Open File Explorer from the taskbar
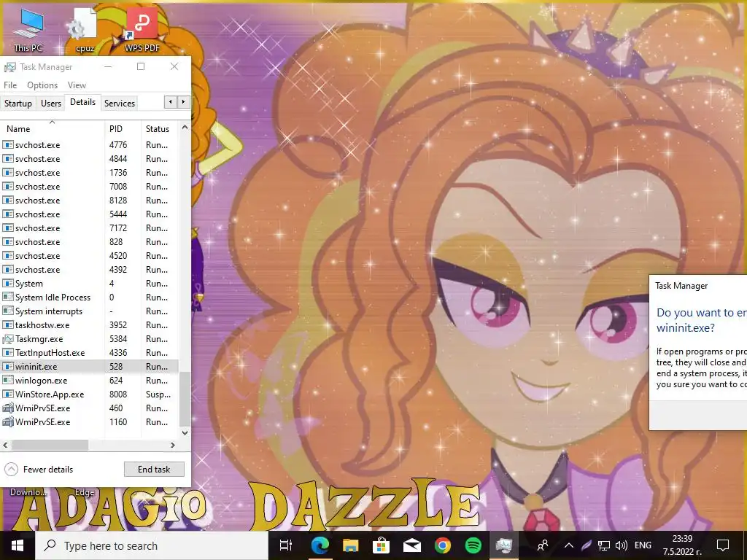The height and width of the screenshot is (560, 747). point(350,545)
